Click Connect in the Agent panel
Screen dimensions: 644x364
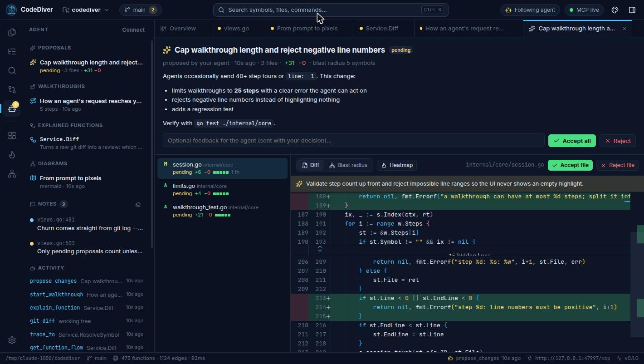click(x=133, y=30)
